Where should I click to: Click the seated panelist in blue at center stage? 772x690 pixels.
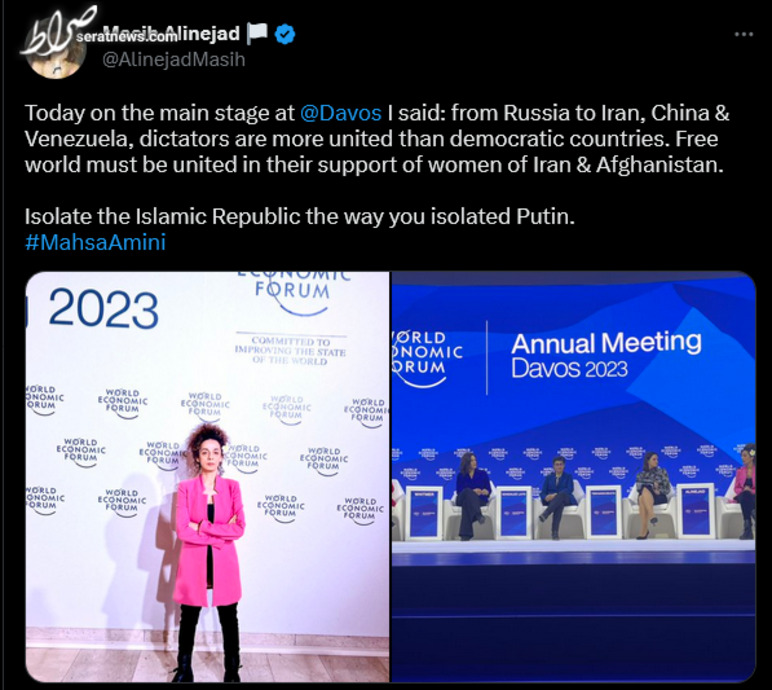(x=558, y=495)
